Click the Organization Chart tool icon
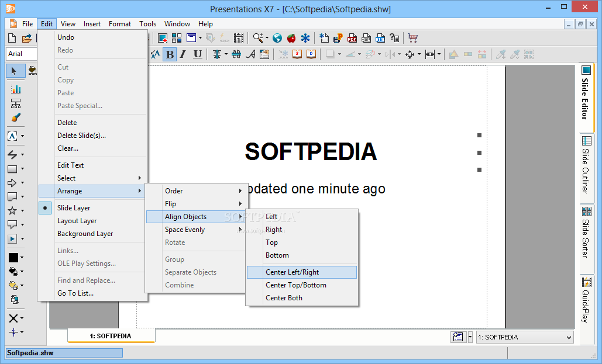 click(x=16, y=103)
